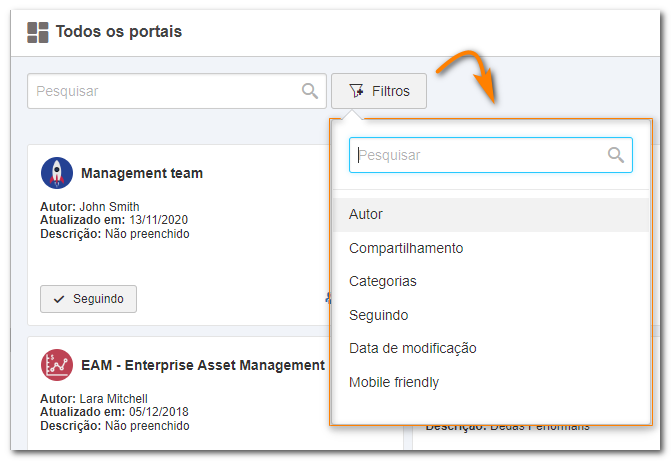
Task: Open the Filtros dropdown button
Action: point(379,91)
